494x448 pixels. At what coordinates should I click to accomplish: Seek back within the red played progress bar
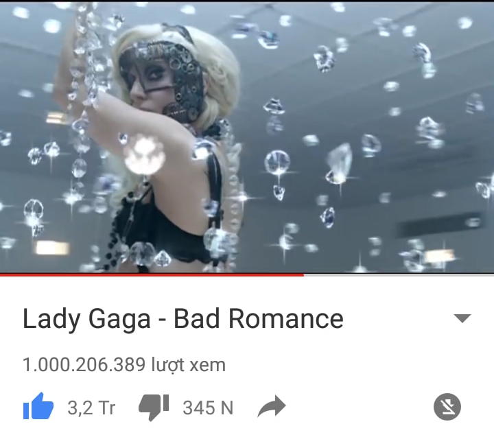click(x=152, y=275)
